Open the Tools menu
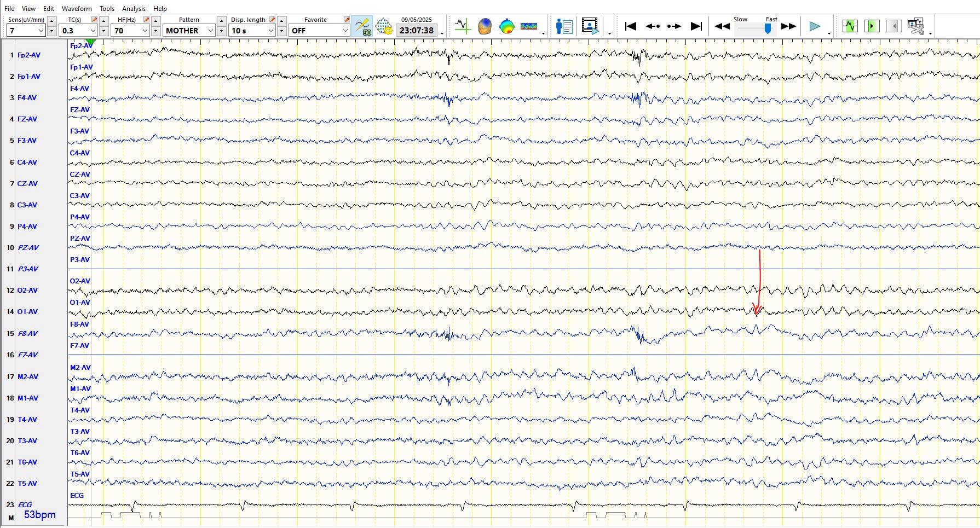Viewport: 980px width, 528px height. click(x=107, y=8)
